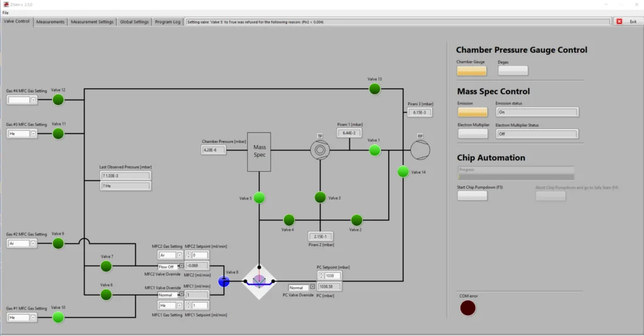Image resolution: width=644 pixels, height=336 pixels.
Task: Switch to the Measurements tab
Action: coord(50,22)
